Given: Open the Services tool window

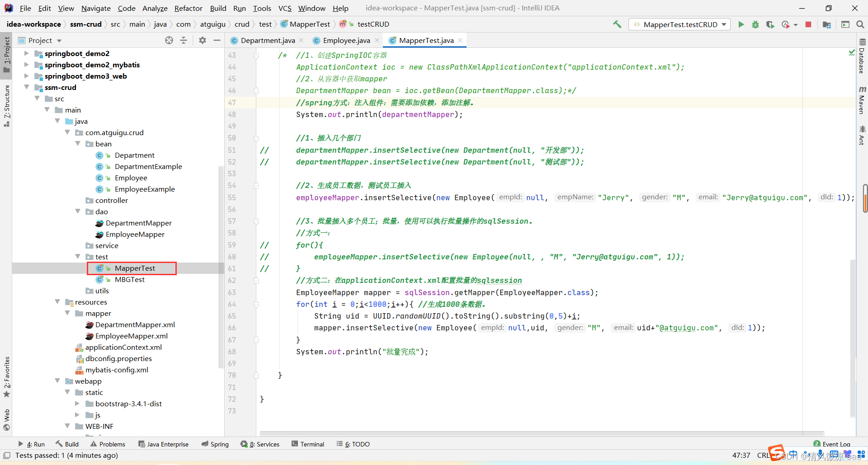Looking at the screenshot, I should point(260,444).
